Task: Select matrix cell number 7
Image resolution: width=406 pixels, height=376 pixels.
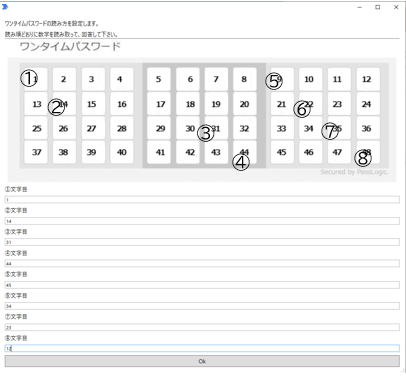Action: pos(216,79)
